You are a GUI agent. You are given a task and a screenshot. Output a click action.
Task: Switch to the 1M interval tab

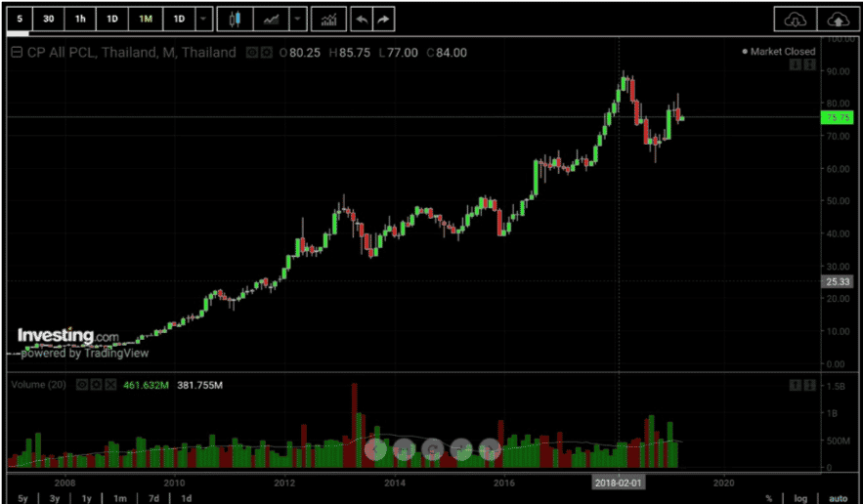(x=146, y=20)
